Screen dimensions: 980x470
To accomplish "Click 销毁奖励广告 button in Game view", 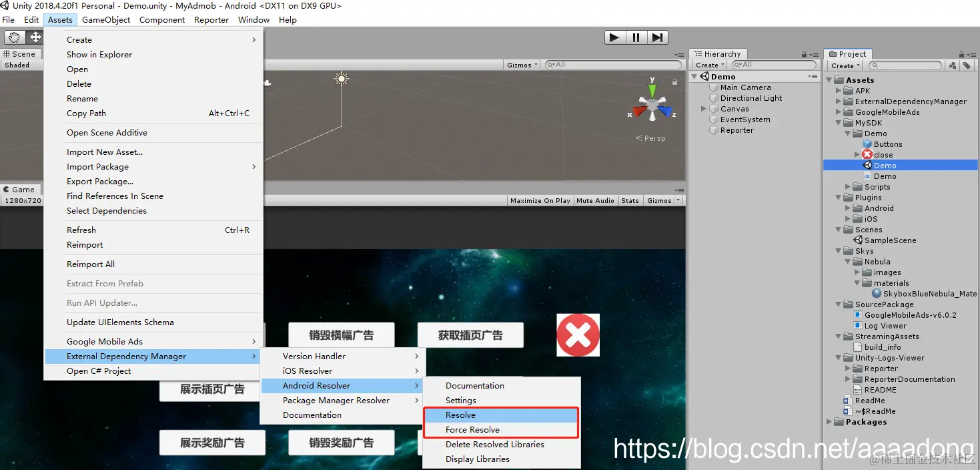I will (341, 443).
